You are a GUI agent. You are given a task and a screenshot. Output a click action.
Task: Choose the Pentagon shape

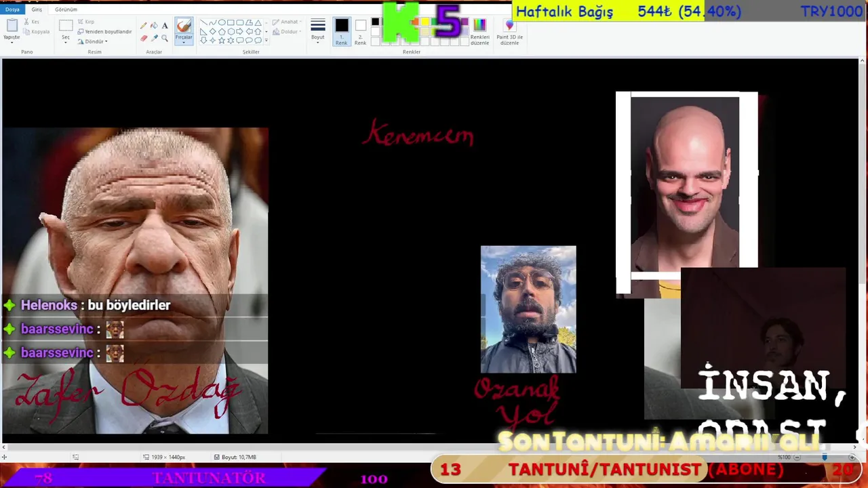222,31
